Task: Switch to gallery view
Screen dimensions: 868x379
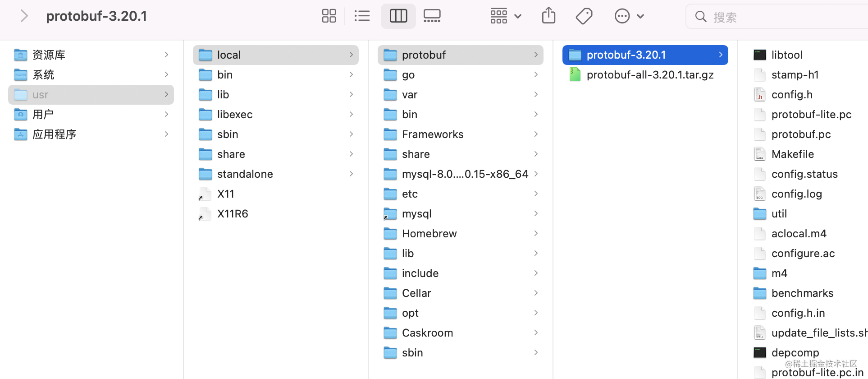Action: (x=432, y=16)
